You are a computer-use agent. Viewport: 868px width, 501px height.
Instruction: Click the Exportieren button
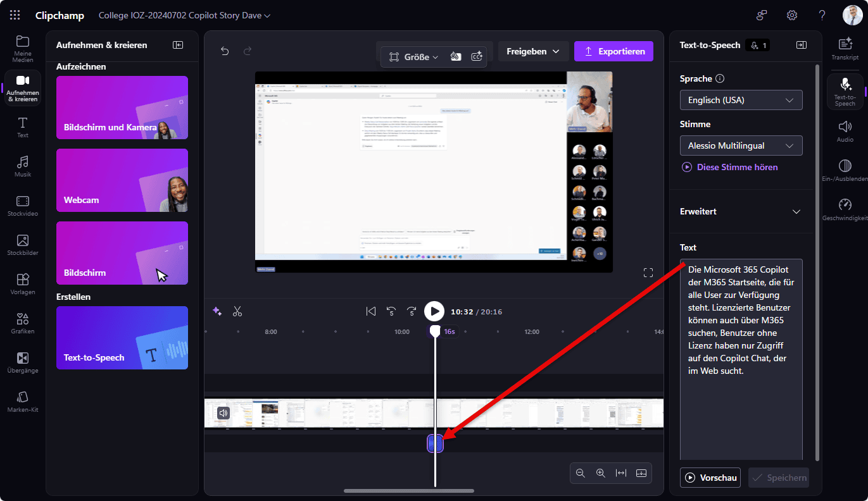(x=613, y=51)
